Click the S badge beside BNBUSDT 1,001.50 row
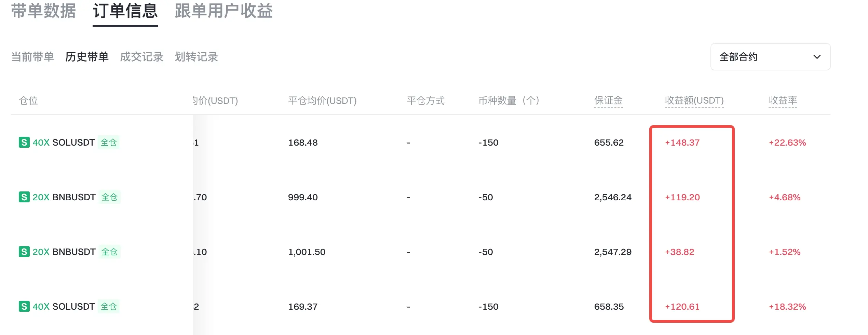This screenshot has height=335, width=868. point(24,252)
